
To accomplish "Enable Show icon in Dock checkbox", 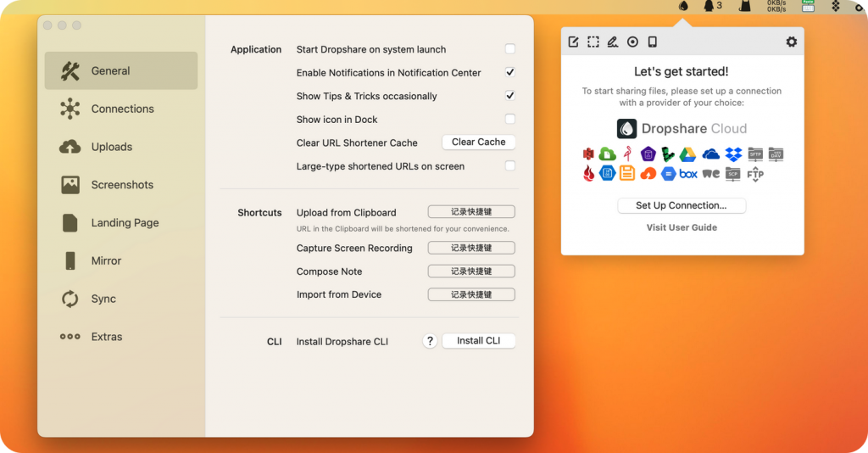I will tap(509, 119).
